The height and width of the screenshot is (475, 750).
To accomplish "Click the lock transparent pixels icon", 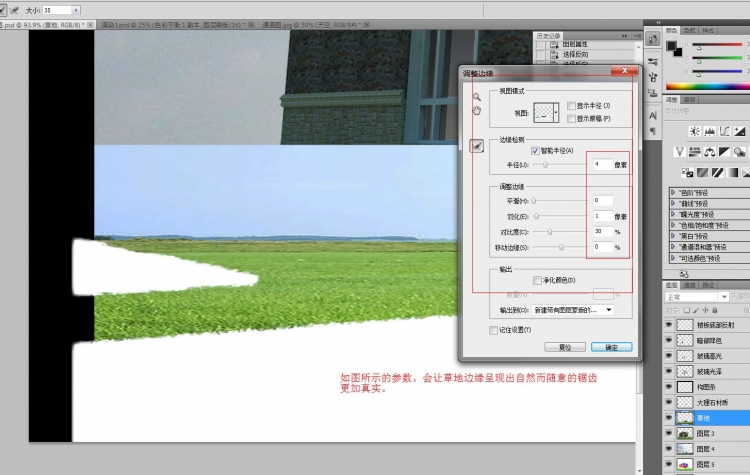I will (687, 310).
